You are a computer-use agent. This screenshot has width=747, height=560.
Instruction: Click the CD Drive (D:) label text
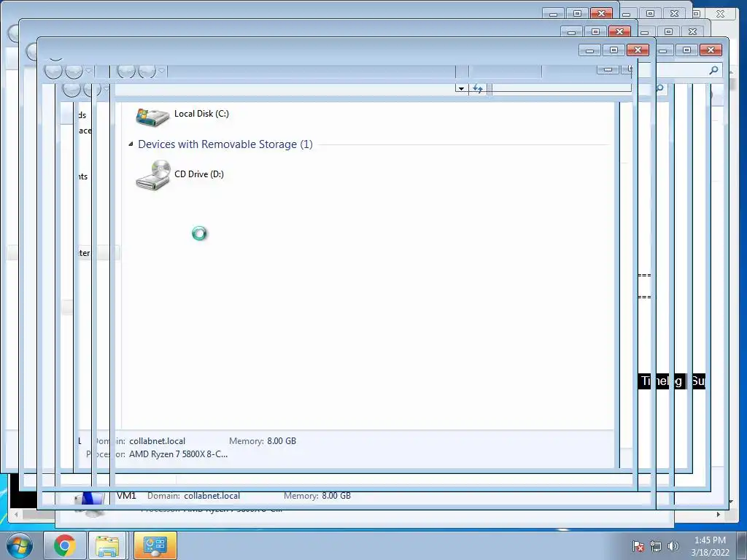199,174
